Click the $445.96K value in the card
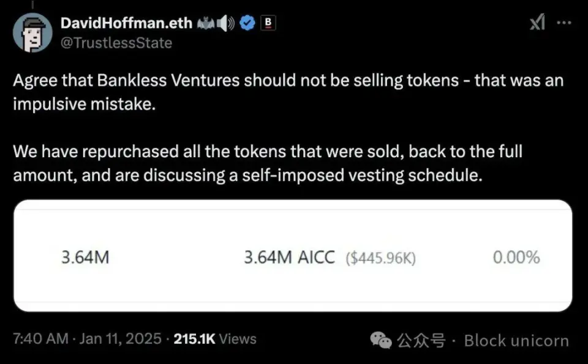The image size is (588, 364). click(x=380, y=258)
